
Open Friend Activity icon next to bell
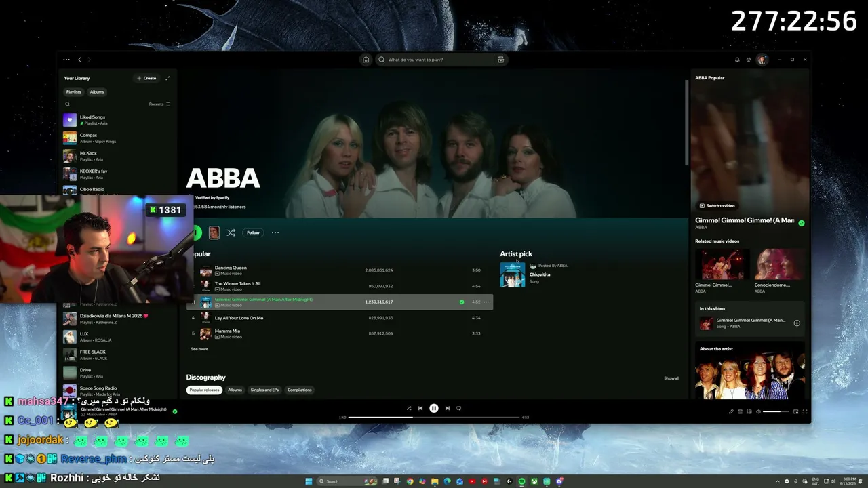tap(749, 60)
